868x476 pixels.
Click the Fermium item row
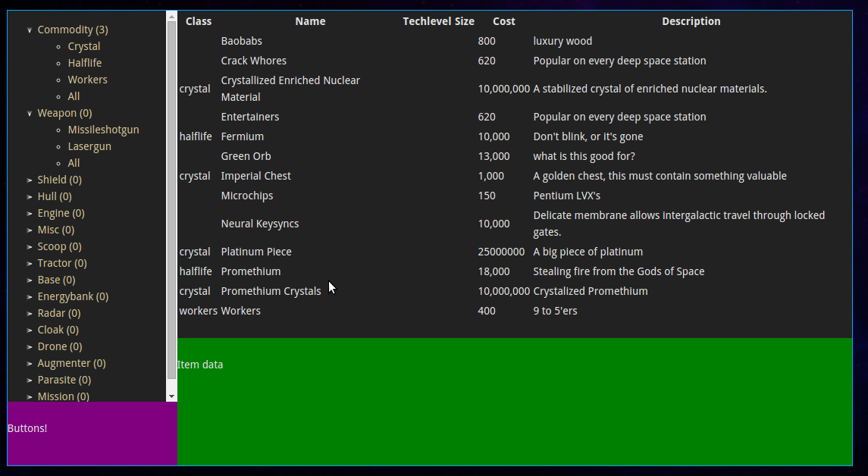(x=242, y=136)
